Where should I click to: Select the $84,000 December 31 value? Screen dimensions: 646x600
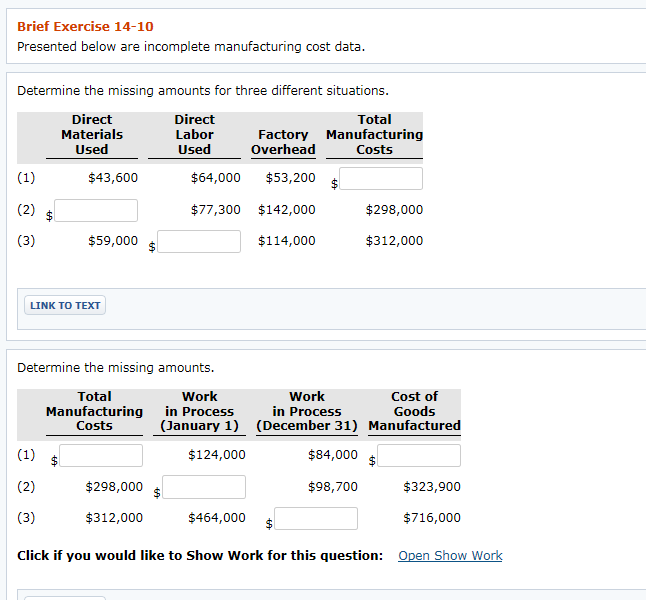[333, 455]
